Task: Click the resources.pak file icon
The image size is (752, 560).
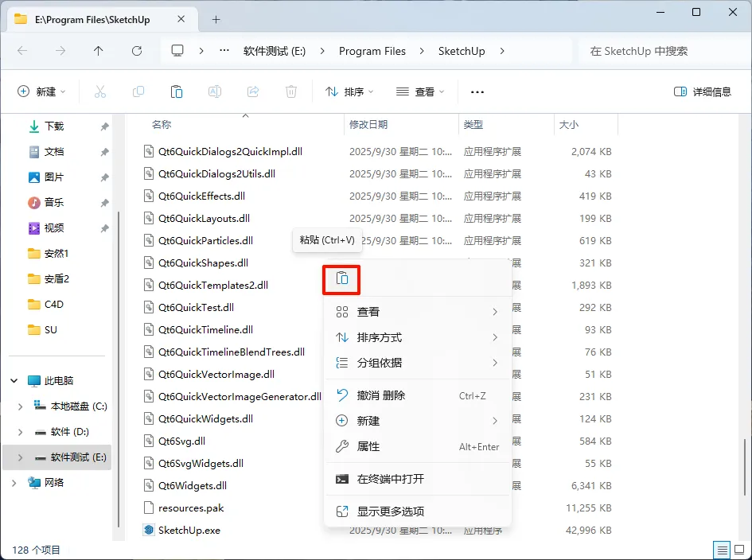Action: click(149, 507)
